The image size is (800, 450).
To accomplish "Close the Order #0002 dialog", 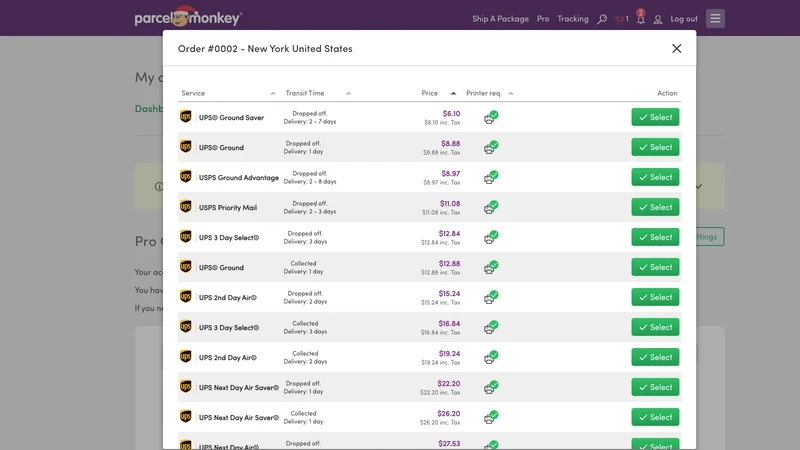I will click(677, 48).
